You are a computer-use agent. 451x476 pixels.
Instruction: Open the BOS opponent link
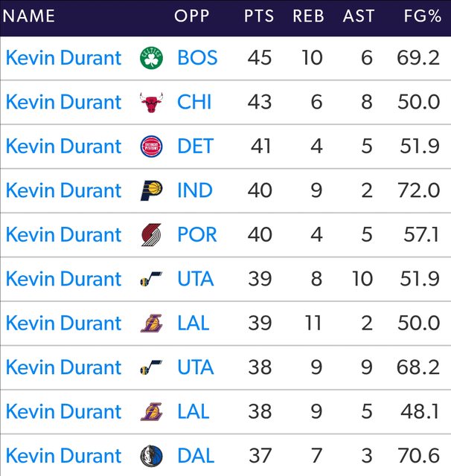197,58
